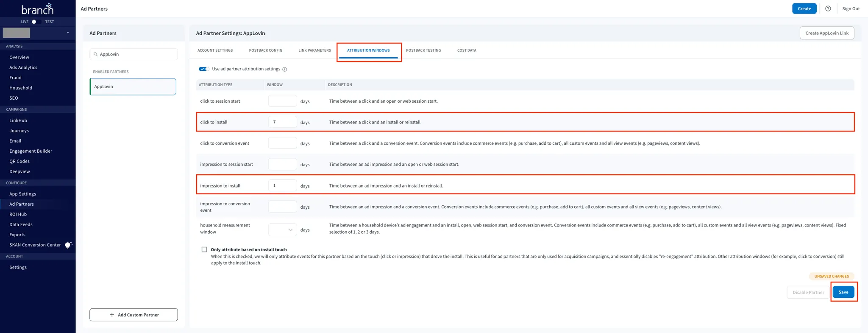Check Only attribute based on install touch
This screenshot has width=868, height=333.
pos(204,249)
